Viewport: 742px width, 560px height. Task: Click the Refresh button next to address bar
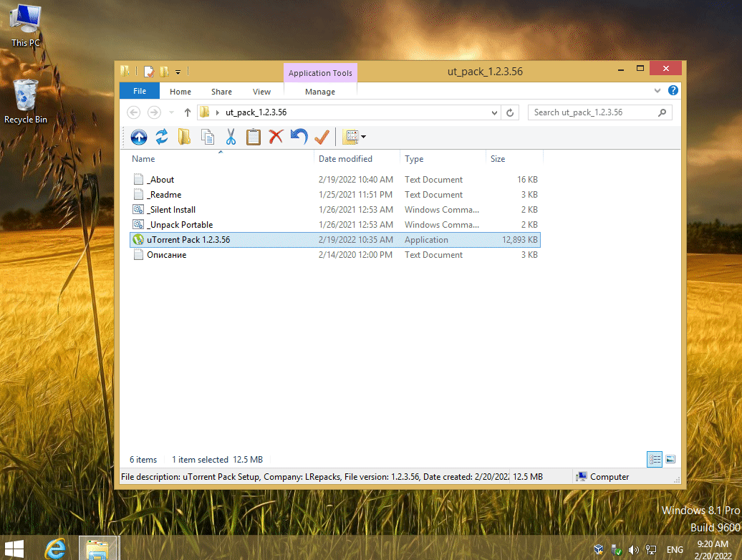pyautogui.click(x=510, y=112)
